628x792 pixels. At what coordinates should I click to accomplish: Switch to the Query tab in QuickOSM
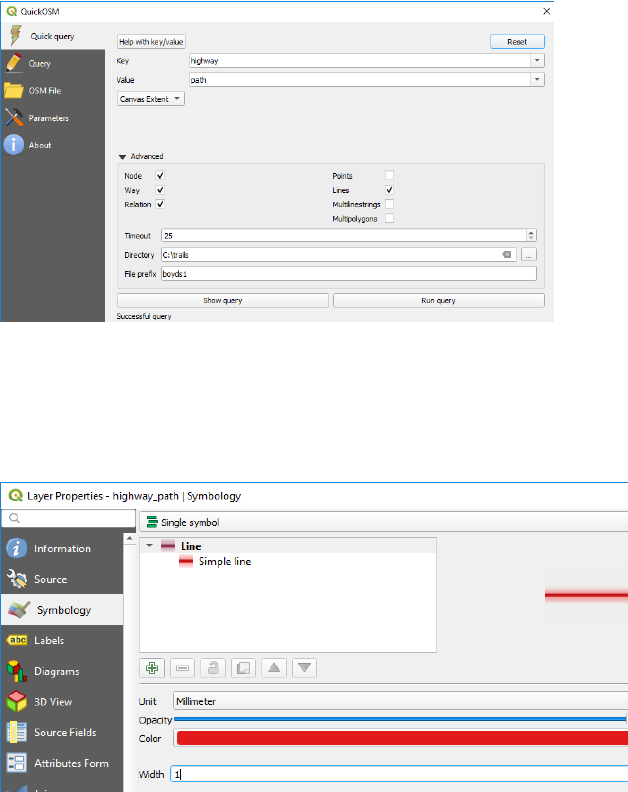tap(53, 64)
